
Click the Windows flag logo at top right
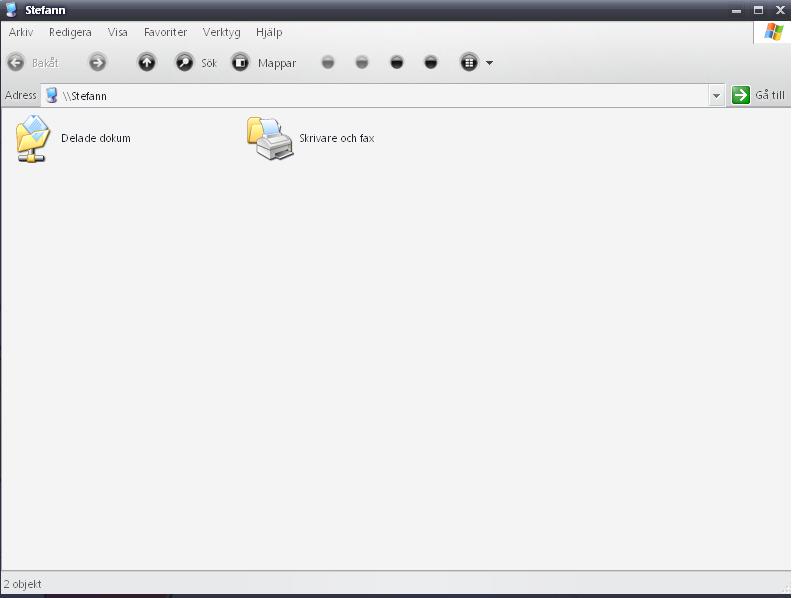point(773,32)
